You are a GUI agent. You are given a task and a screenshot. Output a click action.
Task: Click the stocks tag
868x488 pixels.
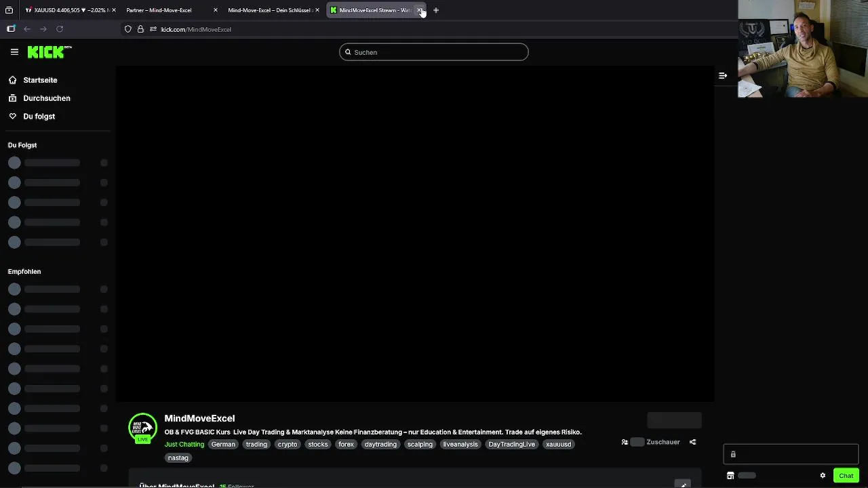[318, 445]
